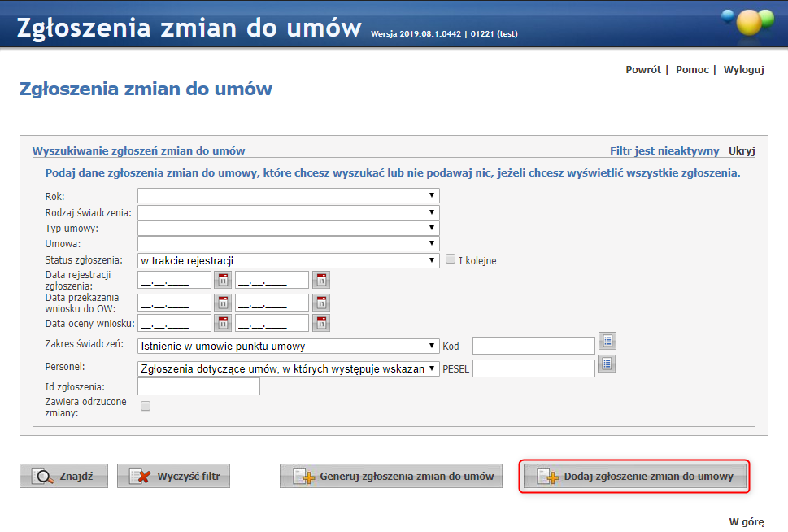Open the Rodzaj świadczenia dropdown
Viewport: 788px width, 532px height.
[x=288, y=211]
